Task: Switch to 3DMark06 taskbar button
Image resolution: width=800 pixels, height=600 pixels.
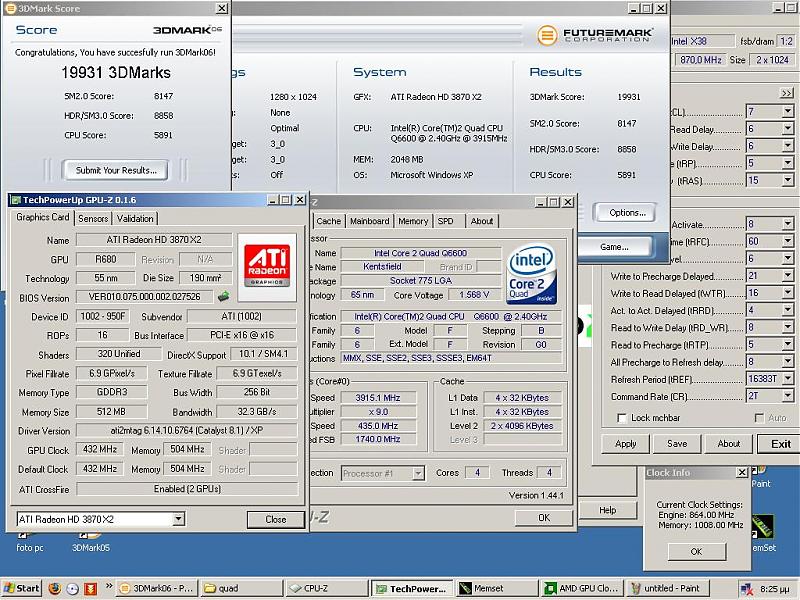Action: pos(156,588)
